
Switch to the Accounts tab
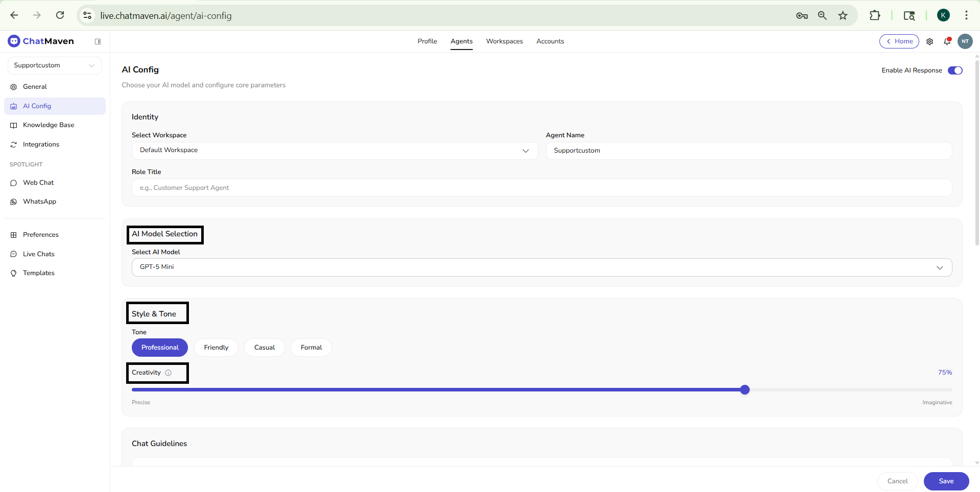point(550,41)
